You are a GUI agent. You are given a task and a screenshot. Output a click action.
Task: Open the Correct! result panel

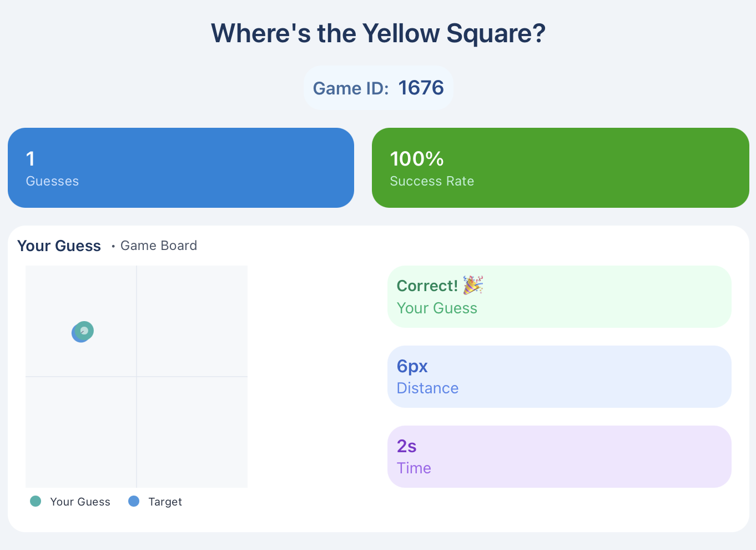(x=559, y=297)
